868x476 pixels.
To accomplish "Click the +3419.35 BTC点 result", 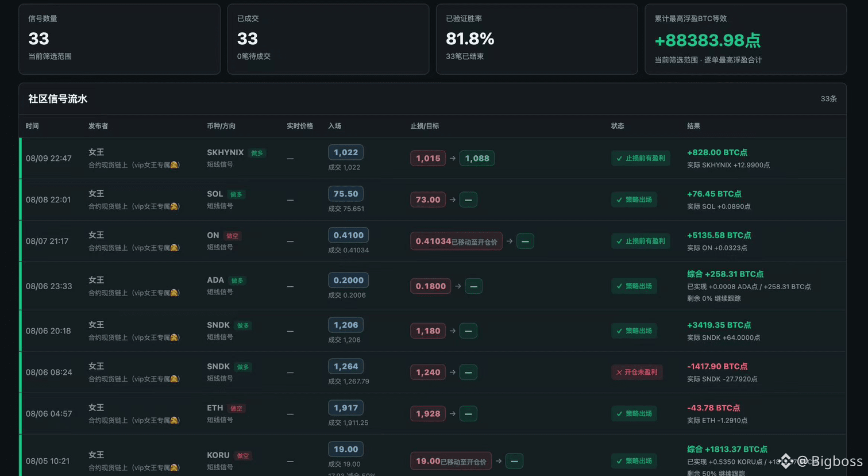I will [x=719, y=325].
